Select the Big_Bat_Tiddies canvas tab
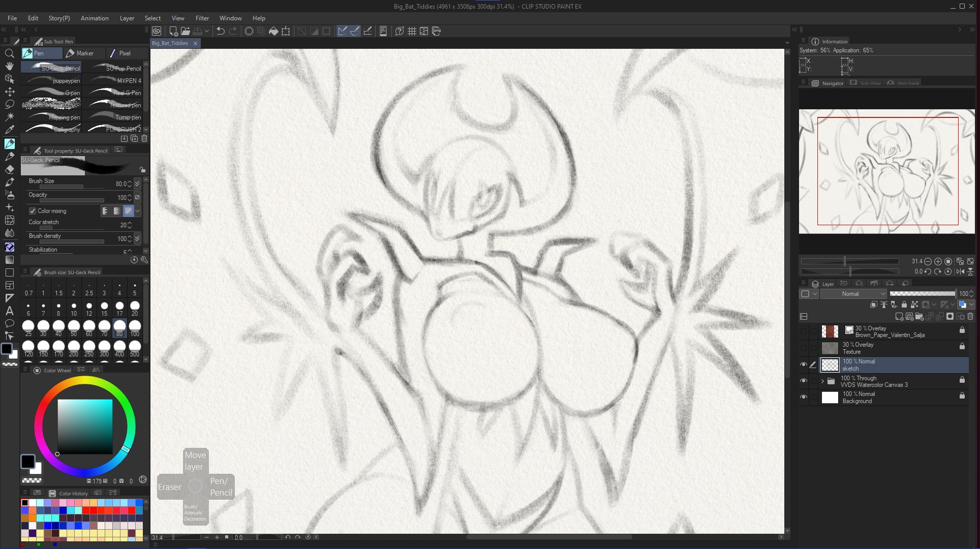Screen dimensions: 980x549 click(170, 43)
